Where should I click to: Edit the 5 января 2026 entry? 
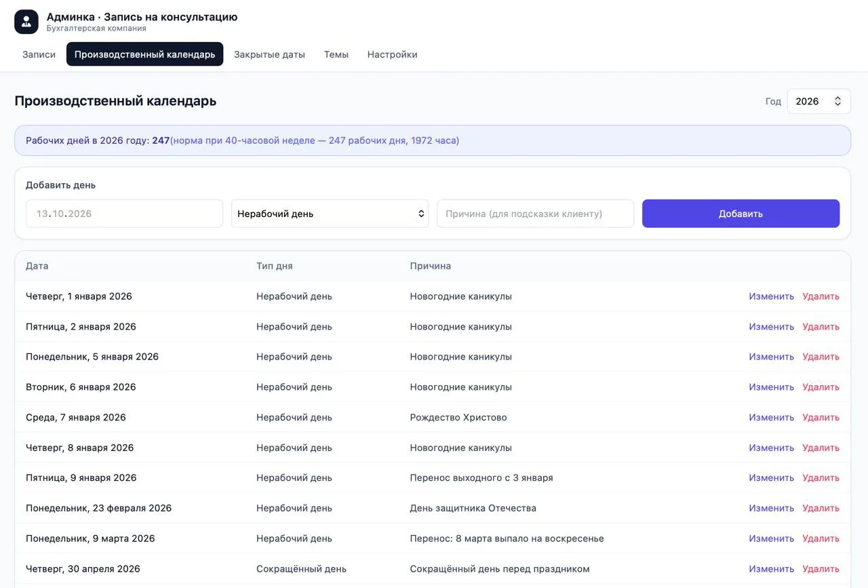tap(771, 357)
